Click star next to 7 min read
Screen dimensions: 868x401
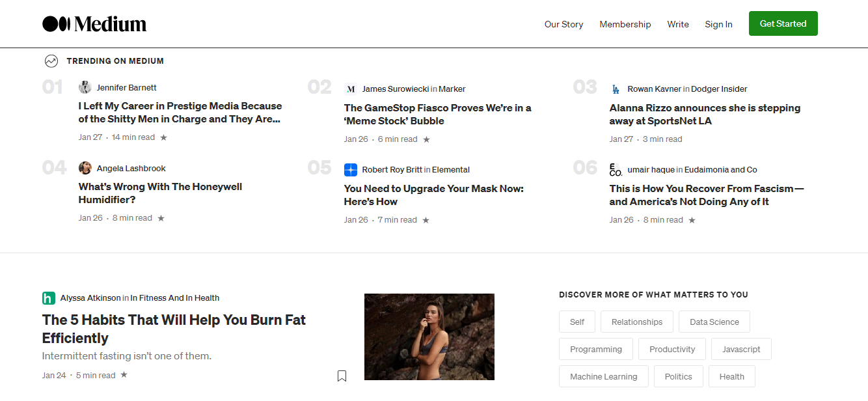pyautogui.click(x=426, y=220)
